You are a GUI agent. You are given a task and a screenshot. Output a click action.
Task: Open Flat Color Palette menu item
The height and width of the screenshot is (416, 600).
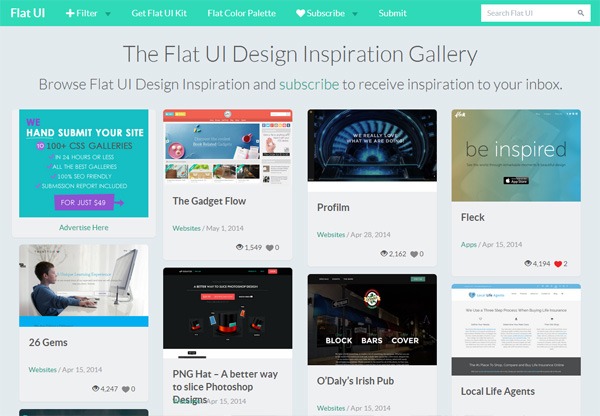click(241, 13)
